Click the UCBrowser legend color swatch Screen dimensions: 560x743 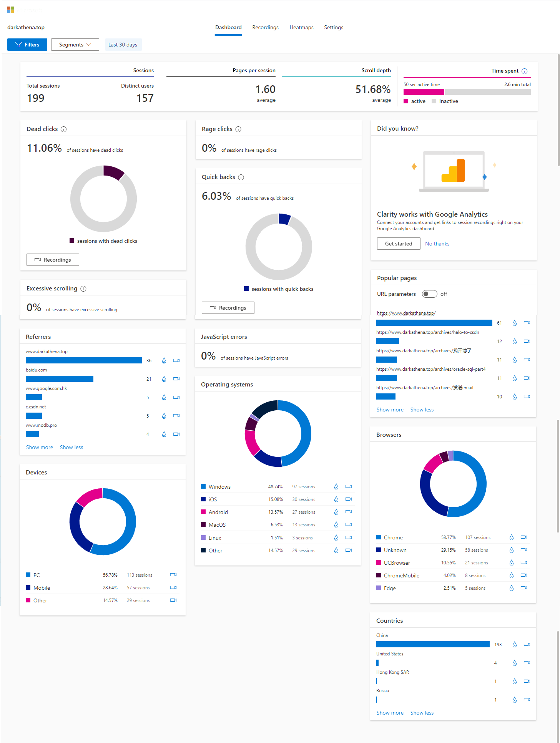click(379, 562)
